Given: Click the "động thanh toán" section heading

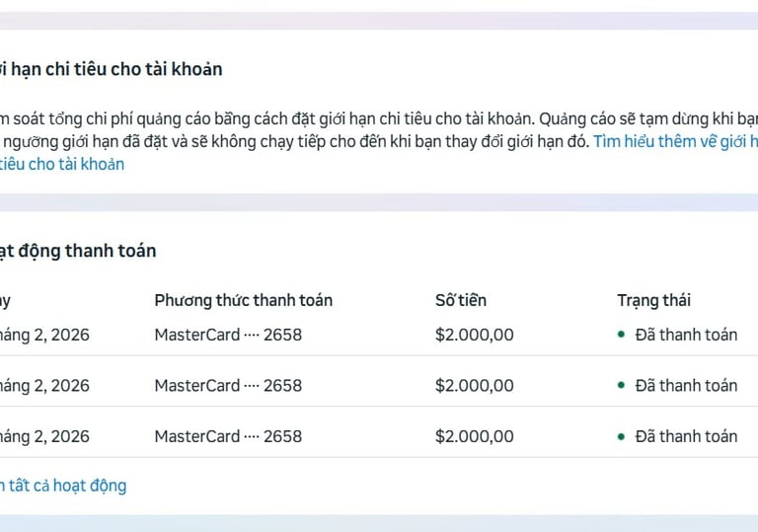Looking at the screenshot, I should [x=79, y=251].
